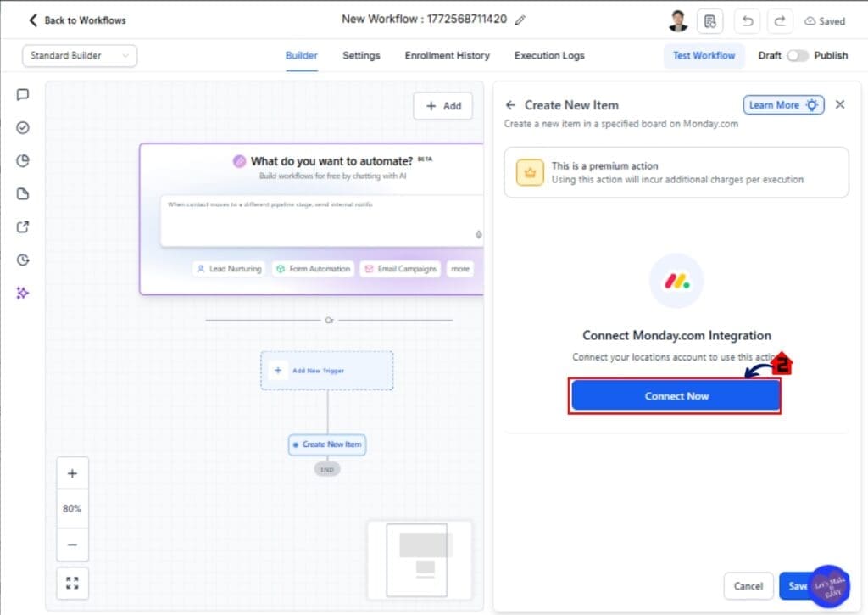
Task: Open the pie chart stats sidebar icon
Action: click(x=22, y=160)
